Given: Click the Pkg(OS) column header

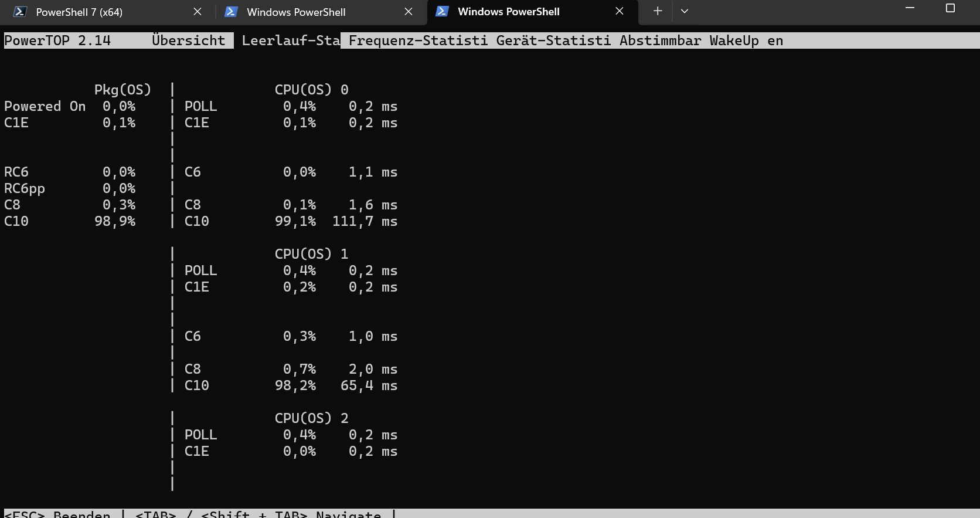Looking at the screenshot, I should click(x=122, y=90).
